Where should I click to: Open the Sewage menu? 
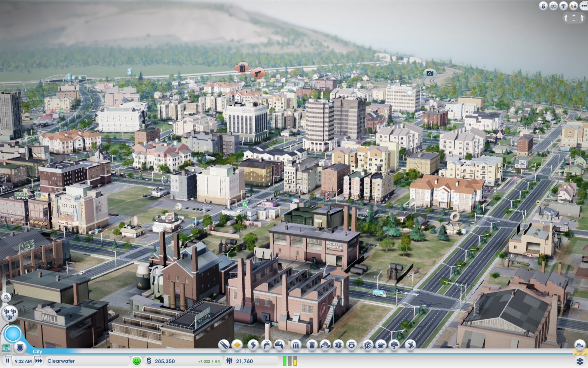280,345
